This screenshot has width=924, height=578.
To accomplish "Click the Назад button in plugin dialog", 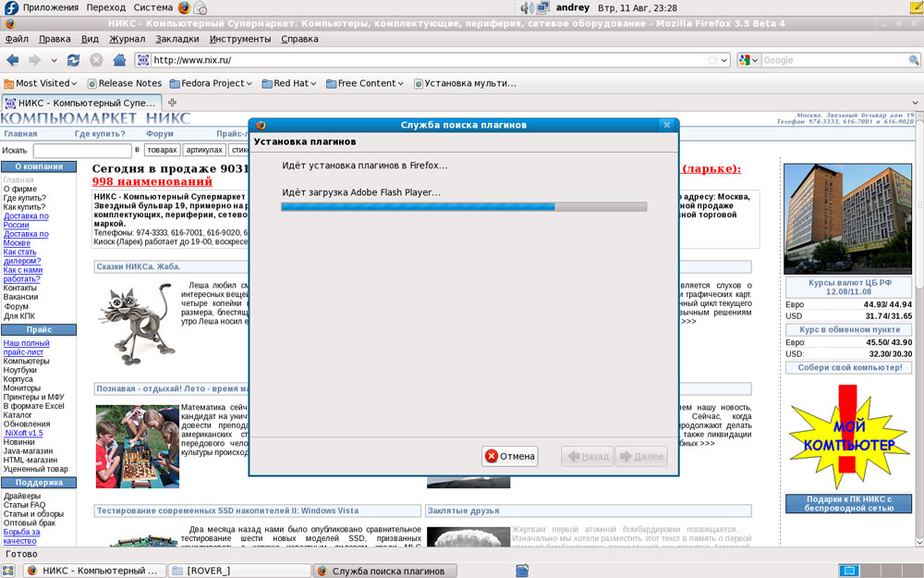I will [x=588, y=456].
